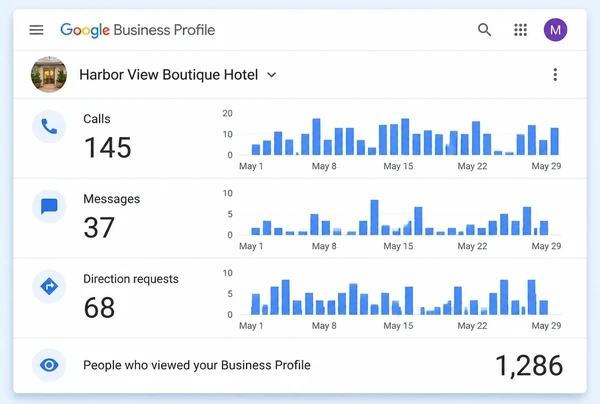Image resolution: width=600 pixels, height=404 pixels.
Task: Click May 15 label on Messages chart
Action: (398, 246)
